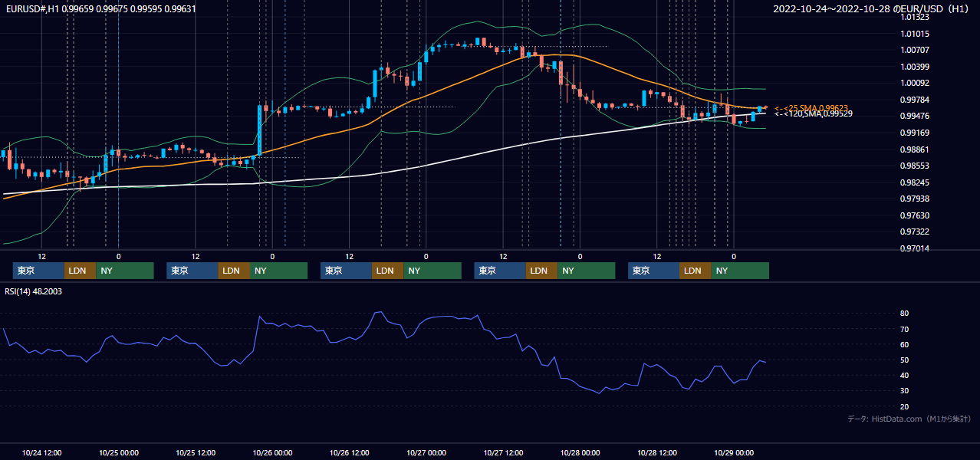Click RSI axis level 70
980x460 pixels.
[x=905, y=330]
